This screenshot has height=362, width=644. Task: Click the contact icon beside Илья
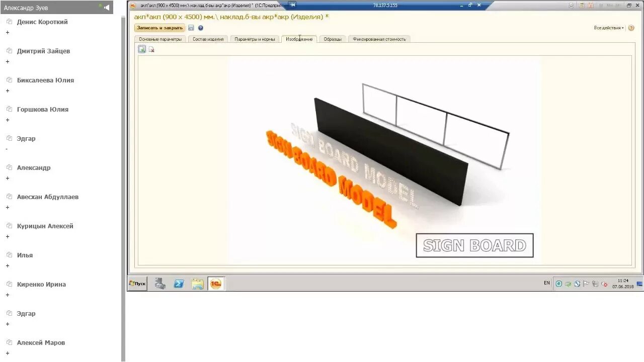[x=9, y=255]
